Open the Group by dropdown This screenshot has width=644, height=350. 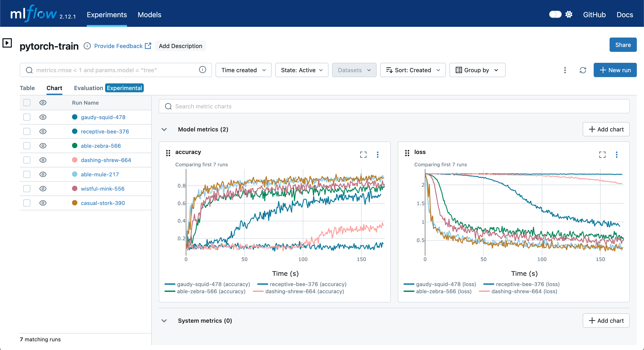[x=477, y=70]
